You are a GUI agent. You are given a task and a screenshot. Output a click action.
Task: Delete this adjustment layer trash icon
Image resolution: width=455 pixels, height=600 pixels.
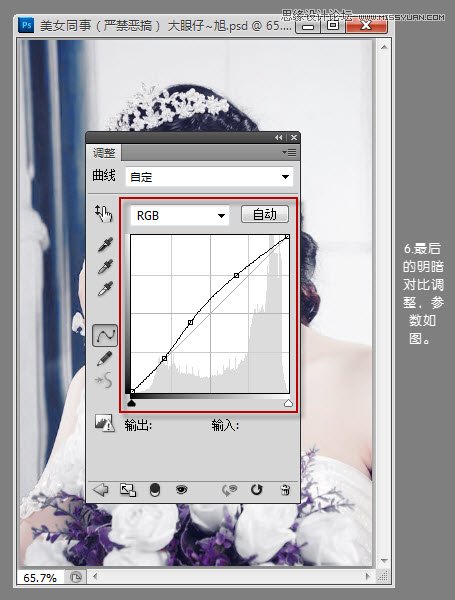[x=285, y=490]
